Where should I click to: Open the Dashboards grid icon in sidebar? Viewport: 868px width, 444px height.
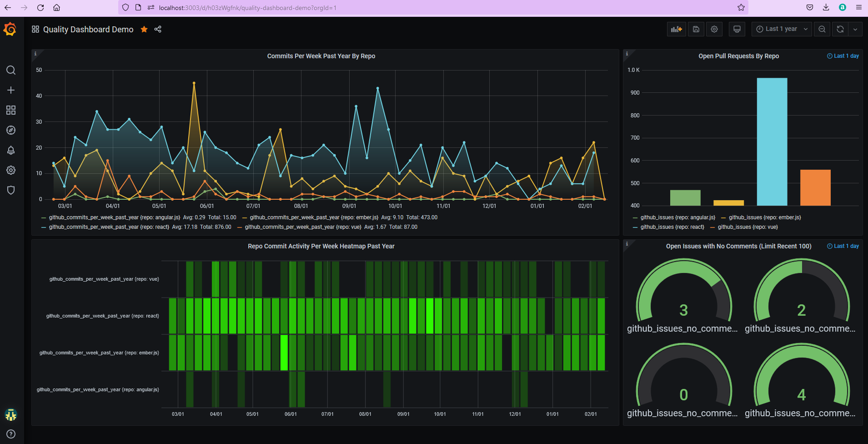(x=11, y=110)
